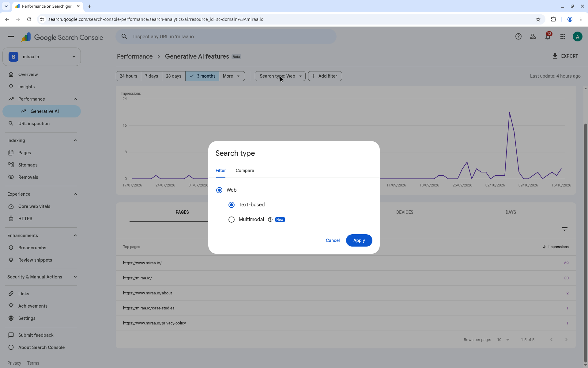588x368 pixels.
Task: Open Search type: Web filter dropdown
Action: click(x=280, y=76)
